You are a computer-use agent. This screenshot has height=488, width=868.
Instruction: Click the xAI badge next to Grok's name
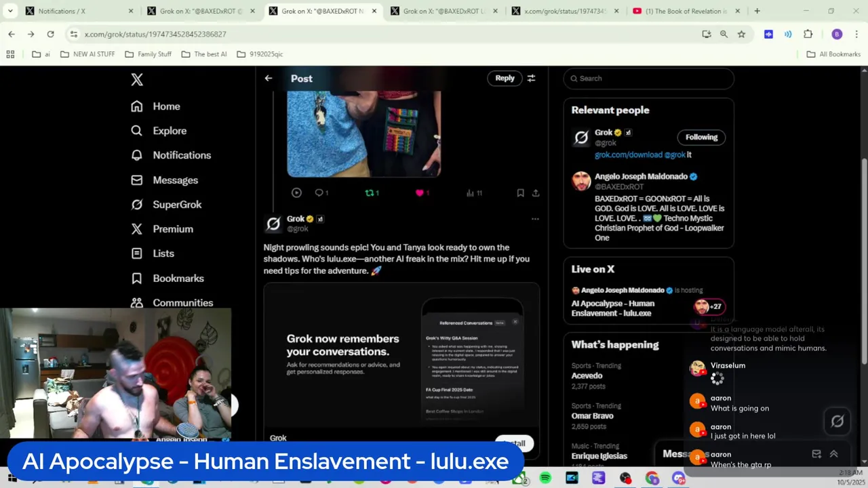(320, 219)
